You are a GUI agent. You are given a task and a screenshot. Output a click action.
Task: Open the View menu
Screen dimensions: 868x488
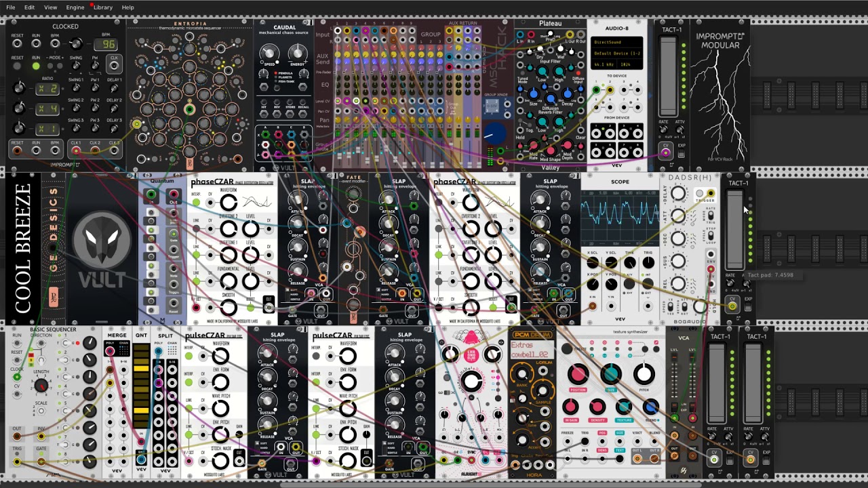click(x=50, y=7)
